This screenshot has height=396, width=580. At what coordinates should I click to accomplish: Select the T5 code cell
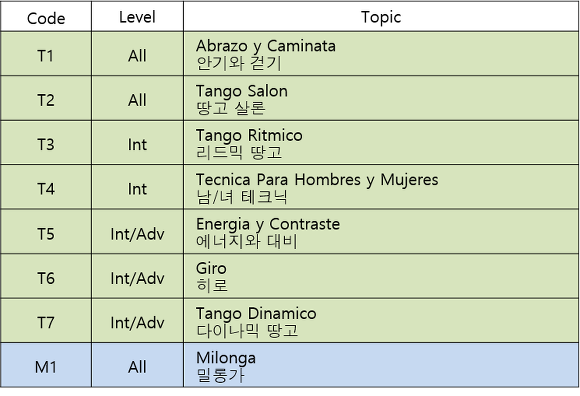46,232
